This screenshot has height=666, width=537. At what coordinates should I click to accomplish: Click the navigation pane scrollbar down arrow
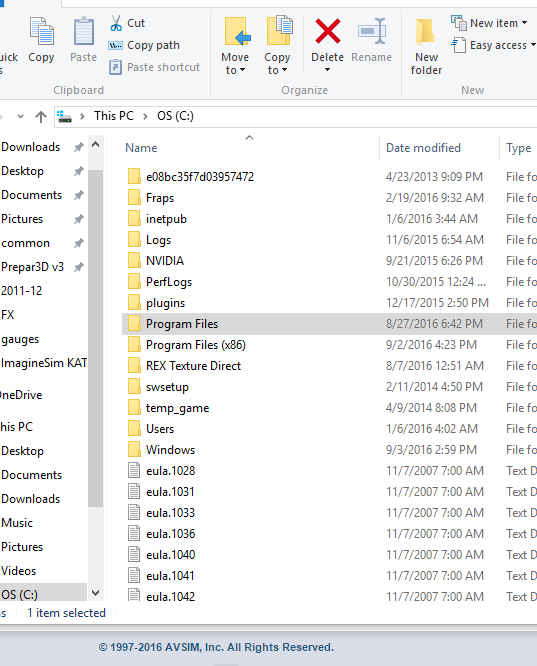[96, 593]
